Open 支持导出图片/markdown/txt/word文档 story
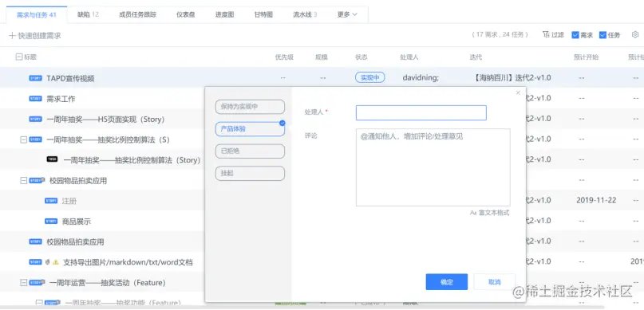Viewport: 644px width, 310px height. click(128, 262)
